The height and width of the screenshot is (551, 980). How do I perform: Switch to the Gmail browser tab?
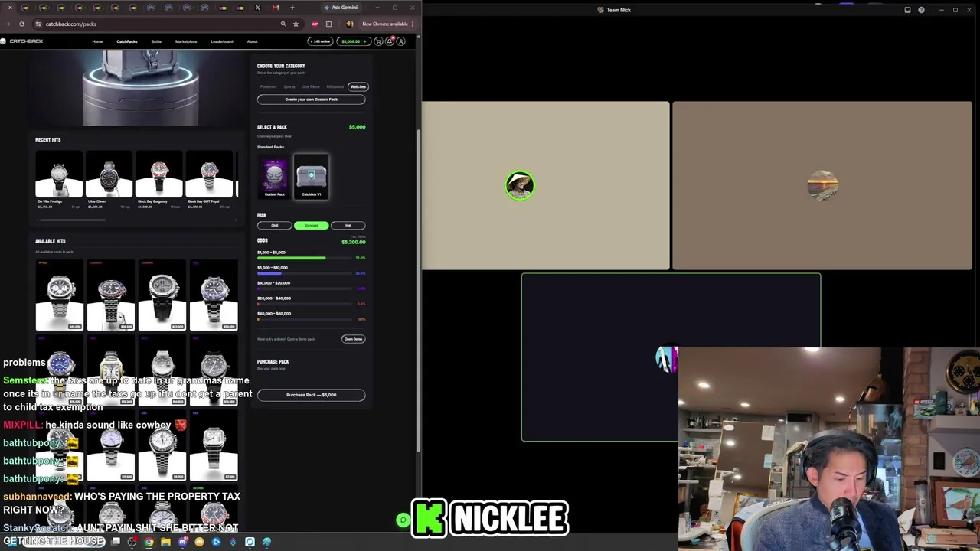(x=276, y=8)
